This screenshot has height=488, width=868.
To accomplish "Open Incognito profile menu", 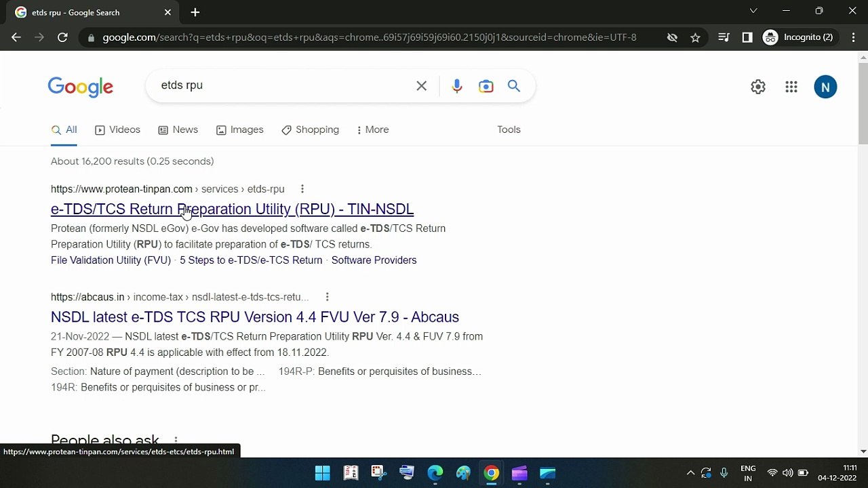I will (x=798, y=38).
